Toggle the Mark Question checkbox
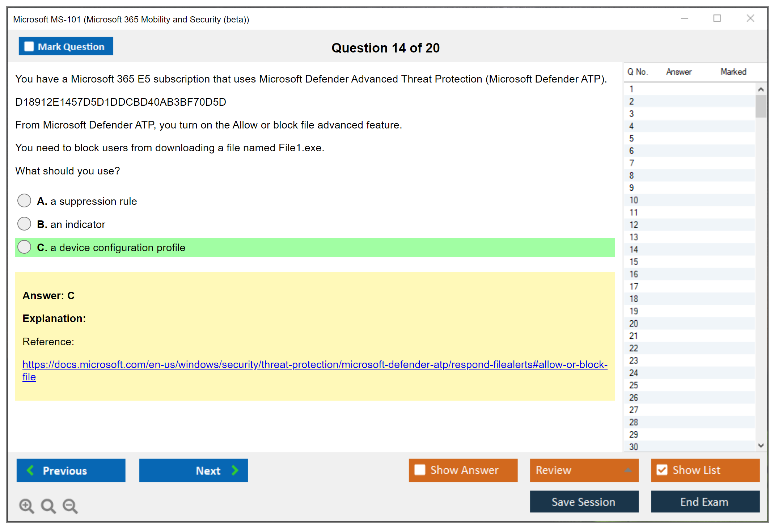The width and height of the screenshot is (778, 532). coord(29,46)
